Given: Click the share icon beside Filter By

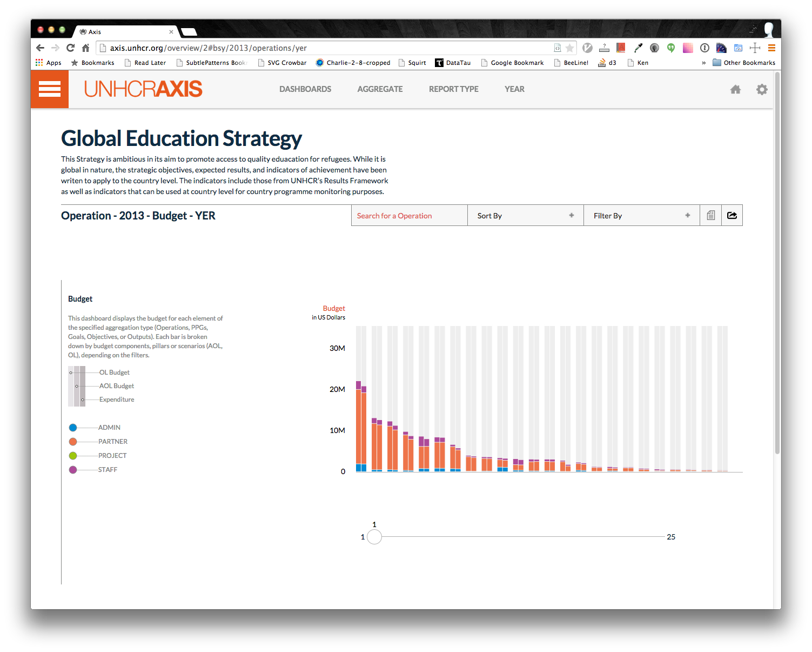Looking at the screenshot, I should click(732, 215).
